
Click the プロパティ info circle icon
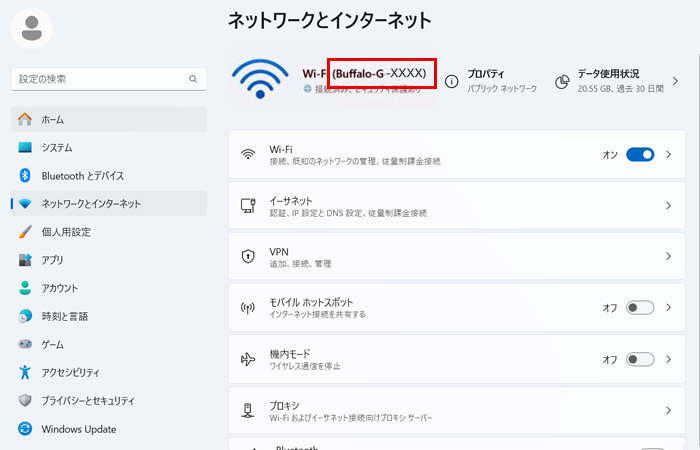click(x=451, y=81)
